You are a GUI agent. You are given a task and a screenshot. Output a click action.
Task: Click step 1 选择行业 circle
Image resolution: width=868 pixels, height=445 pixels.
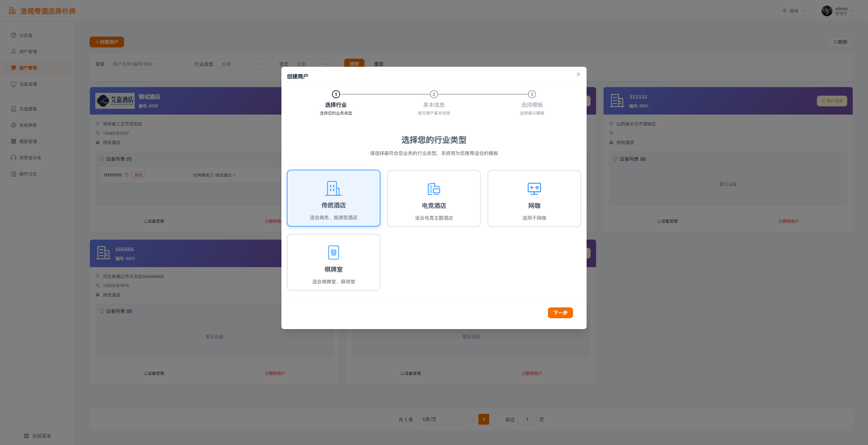(x=336, y=94)
